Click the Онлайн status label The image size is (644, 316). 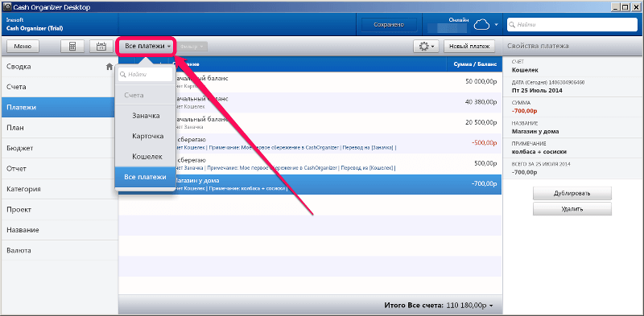click(459, 19)
